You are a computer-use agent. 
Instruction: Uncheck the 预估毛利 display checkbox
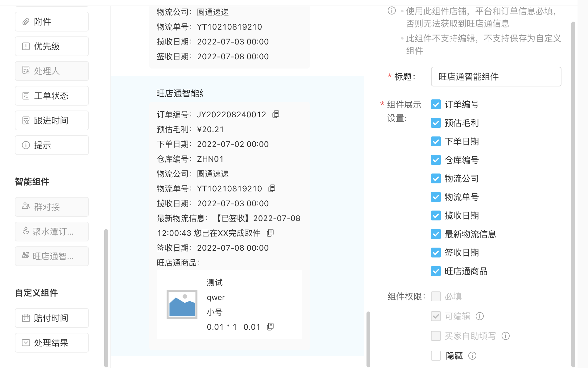436,123
